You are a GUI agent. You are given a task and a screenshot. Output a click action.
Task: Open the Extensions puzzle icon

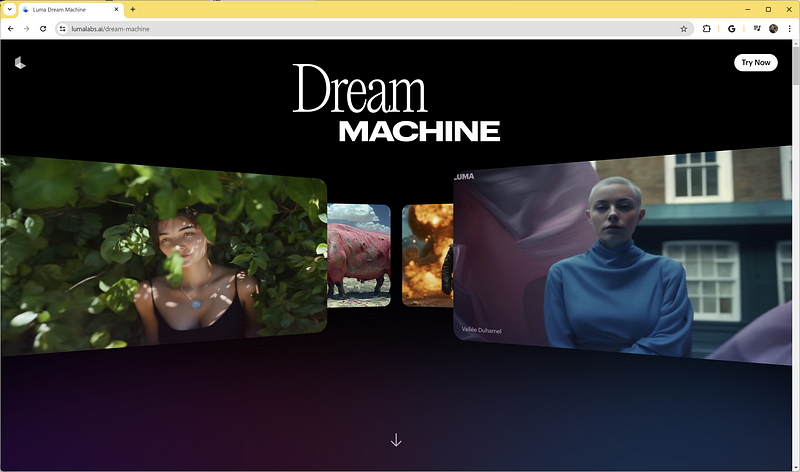tap(707, 29)
